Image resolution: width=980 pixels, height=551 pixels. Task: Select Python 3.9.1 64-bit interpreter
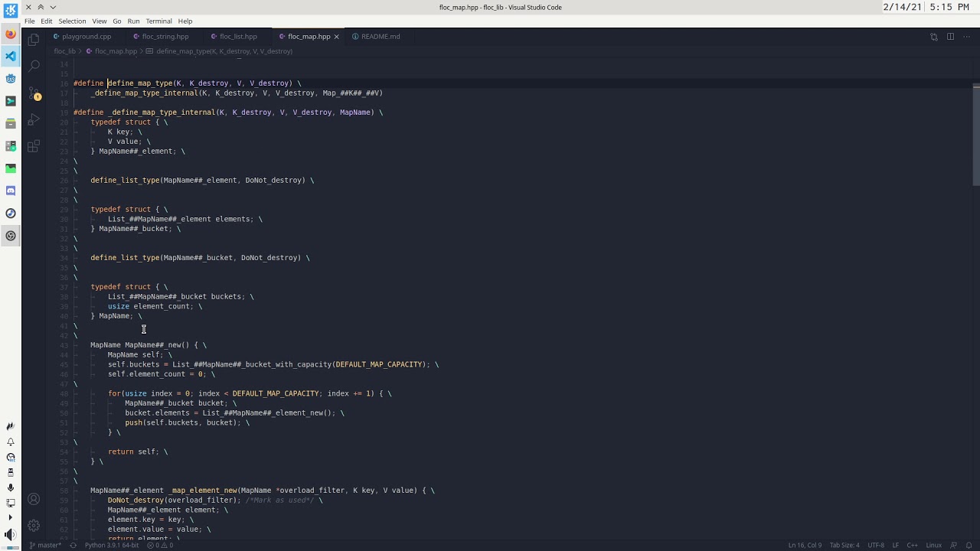(112, 546)
